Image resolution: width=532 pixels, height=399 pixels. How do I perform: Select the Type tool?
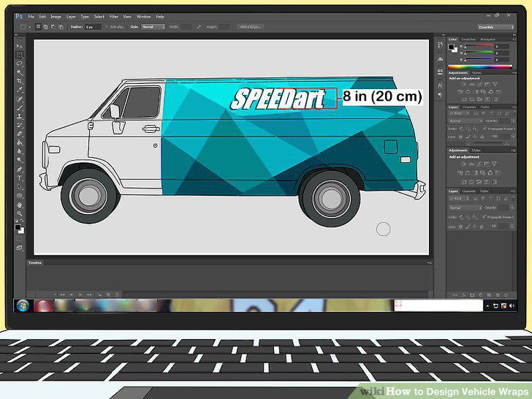(x=19, y=178)
